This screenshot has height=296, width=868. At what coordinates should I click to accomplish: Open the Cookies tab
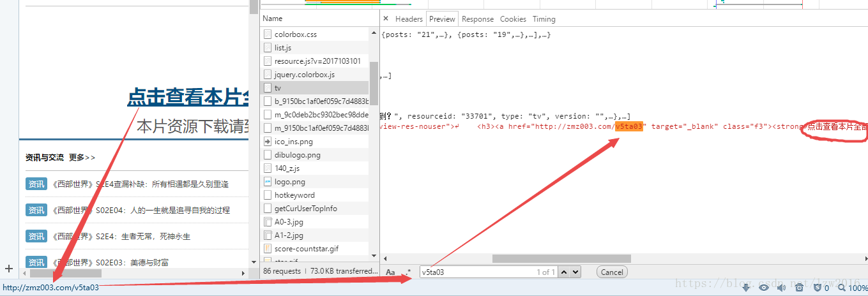click(513, 19)
